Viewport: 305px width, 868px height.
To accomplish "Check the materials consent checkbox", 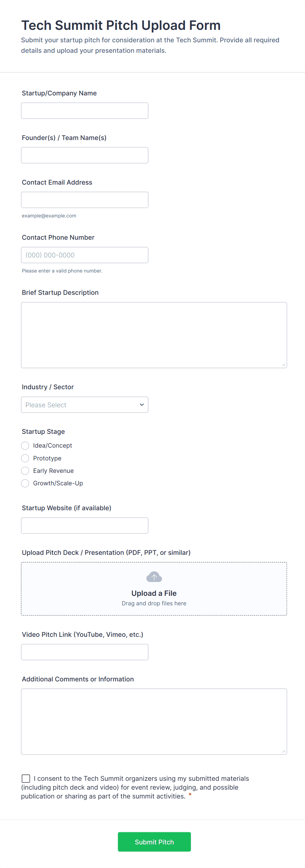I will tap(26, 778).
